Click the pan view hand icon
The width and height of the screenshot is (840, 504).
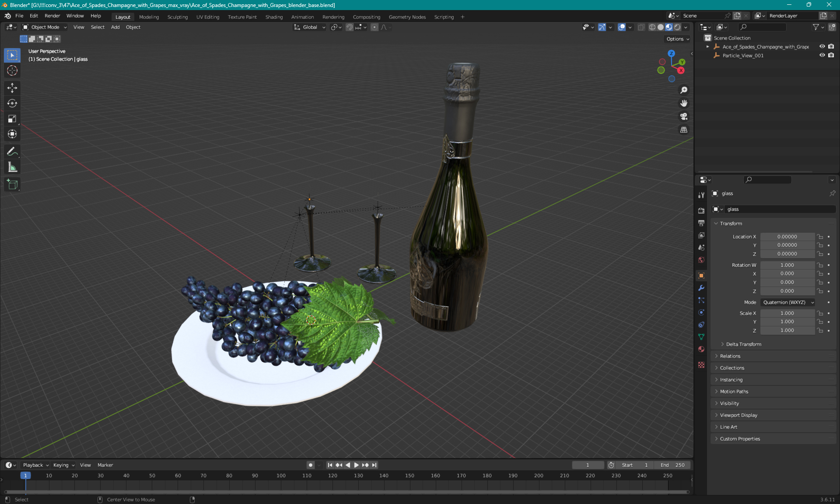click(x=684, y=103)
